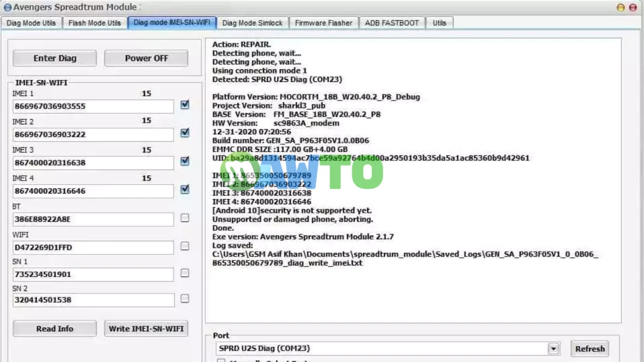This screenshot has height=362, width=644.
Task: Click the UID log line
Action: point(371,158)
